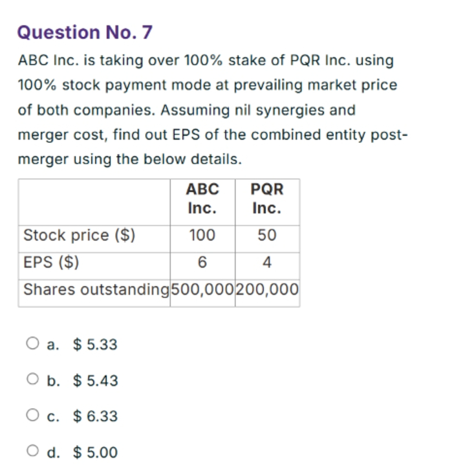Select radio button for option d

pos(32,451)
